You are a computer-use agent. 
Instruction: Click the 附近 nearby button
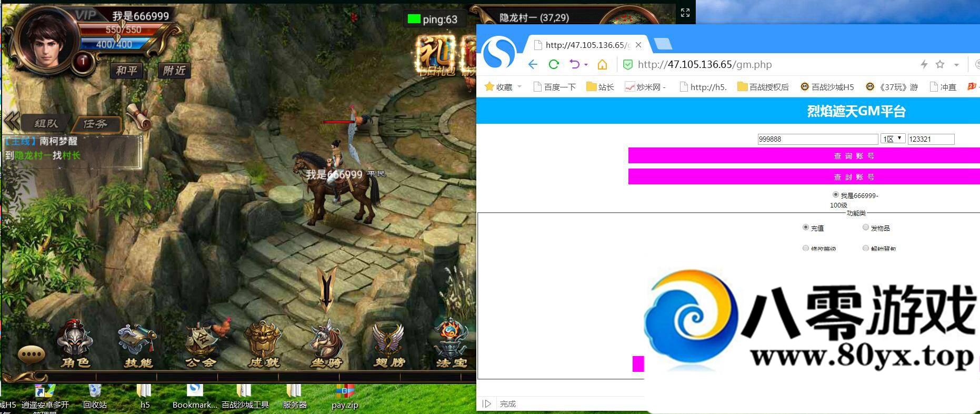click(174, 70)
